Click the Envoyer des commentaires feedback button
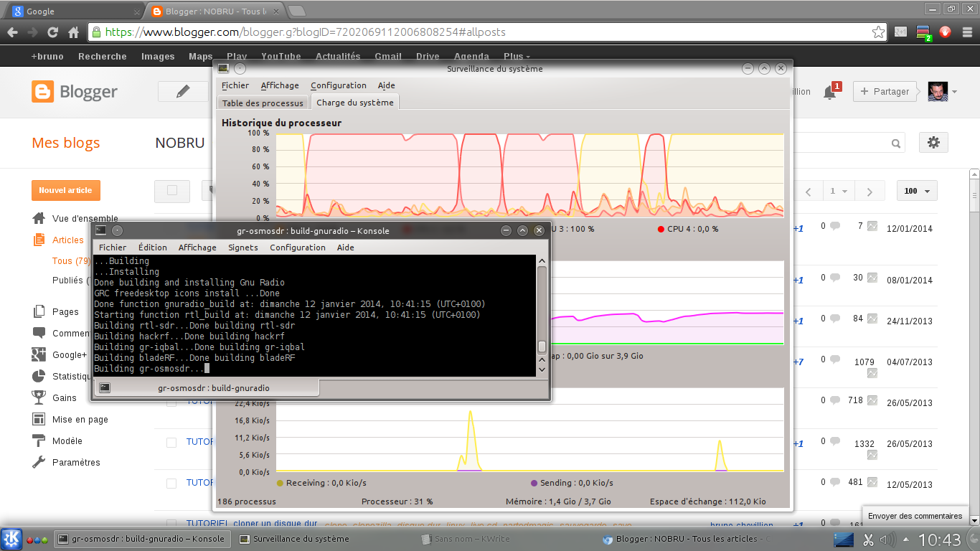 (915, 516)
